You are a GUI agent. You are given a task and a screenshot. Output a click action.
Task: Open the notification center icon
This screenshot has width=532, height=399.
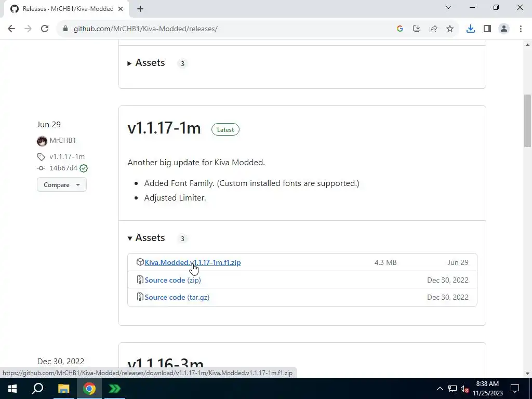(x=515, y=389)
